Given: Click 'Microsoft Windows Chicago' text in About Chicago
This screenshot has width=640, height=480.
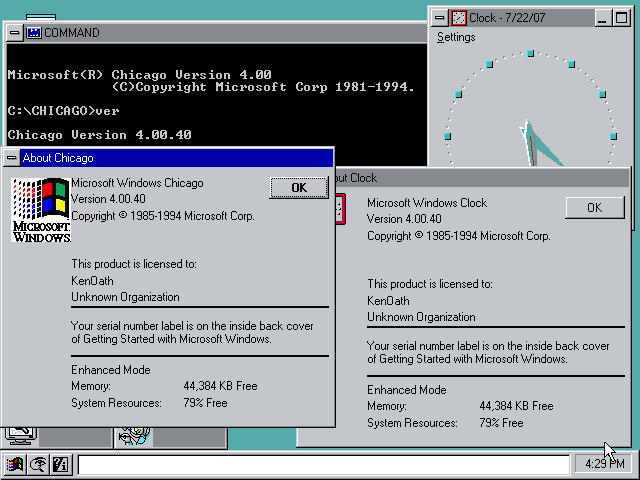Looking at the screenshot, I should tap(137, 183).
